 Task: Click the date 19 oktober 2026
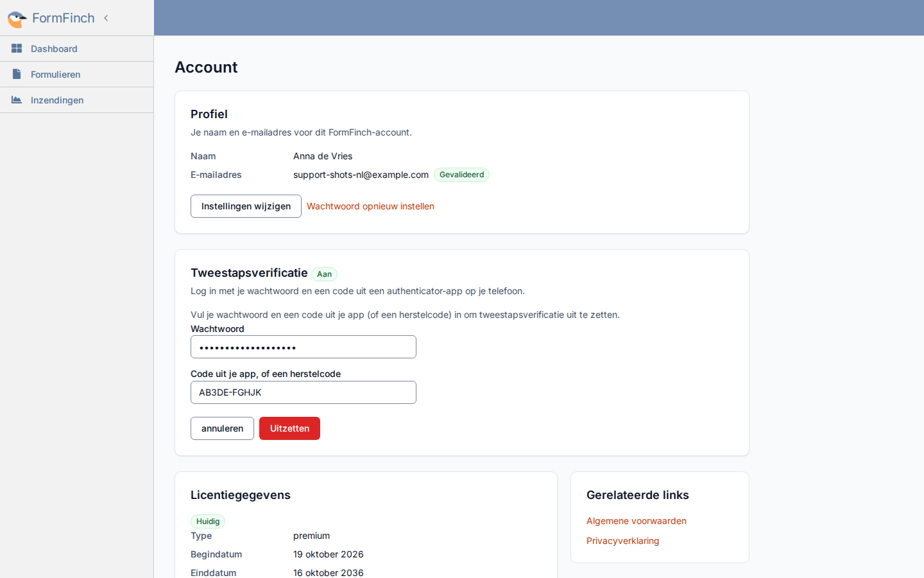click(x=329, y=554)
